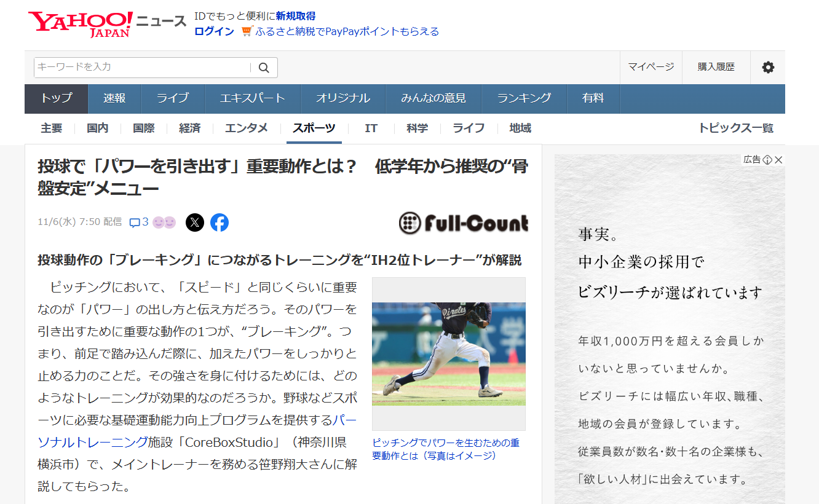Open the comments bubble icon
This screenshot has height=504, width=819.
135,222
